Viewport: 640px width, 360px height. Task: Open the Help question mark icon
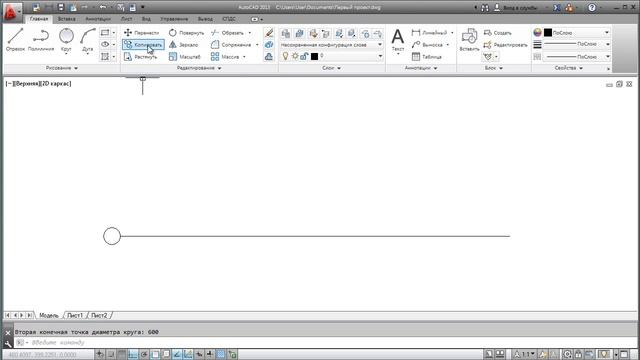pos(592,7)
